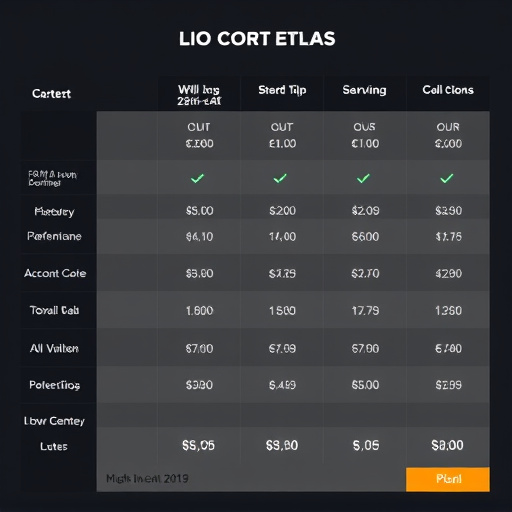The image size is (512, 512).
Task: Toggle the green checkmark under Sterd Tilp column
Action: click(280, 178)
